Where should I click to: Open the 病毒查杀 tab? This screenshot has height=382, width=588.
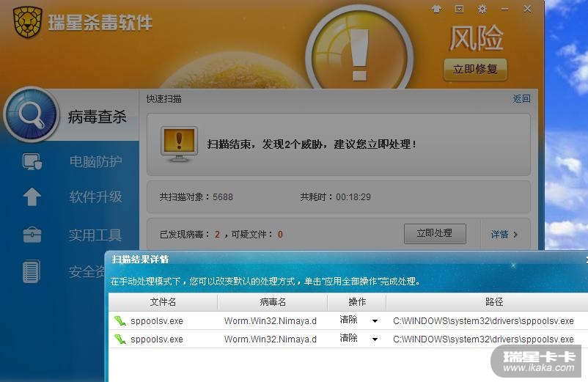(x=97, y=117)
